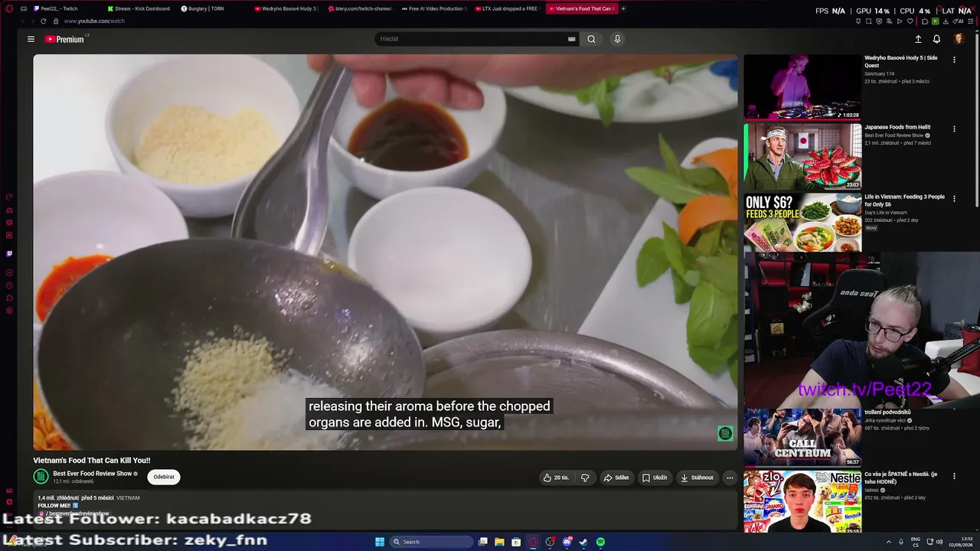
Task: Click the Windows taskbar Search box
Action: tap(431, 542)
